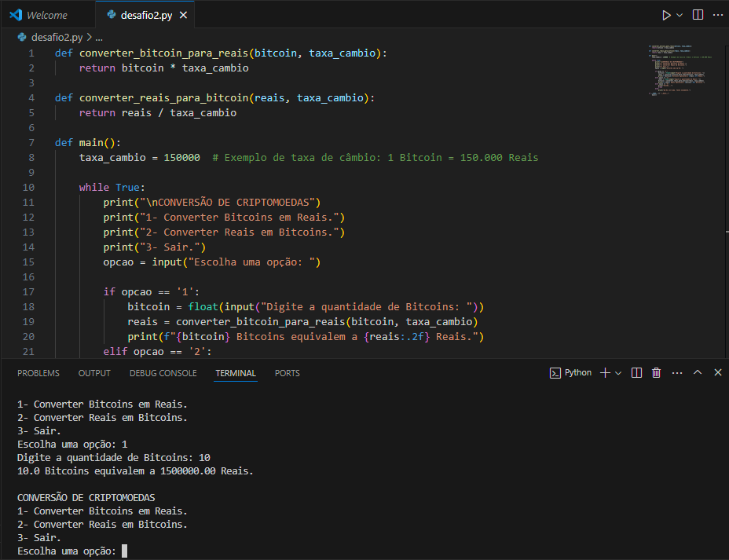
Task: Split the editor to the right
Action: tap(698, 15)
